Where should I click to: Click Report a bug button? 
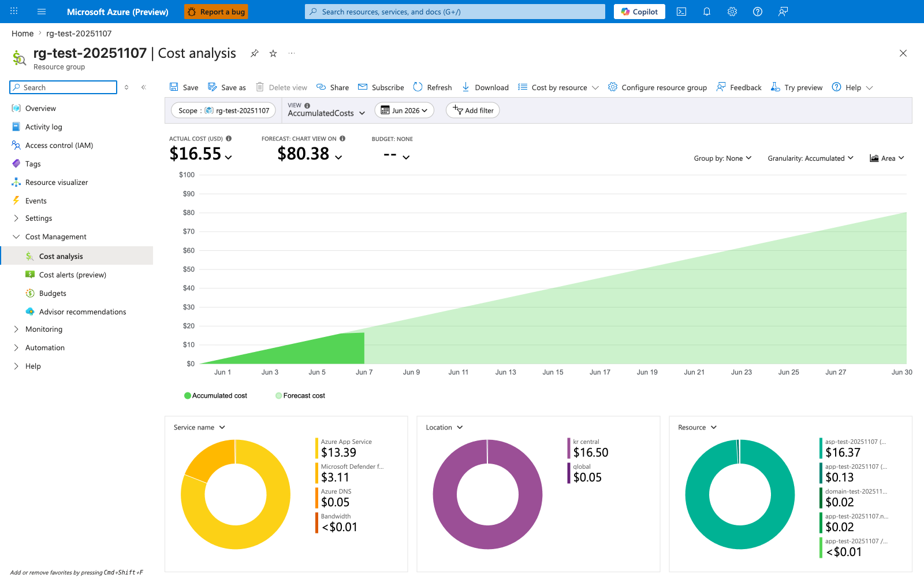[x=216, y=12]
